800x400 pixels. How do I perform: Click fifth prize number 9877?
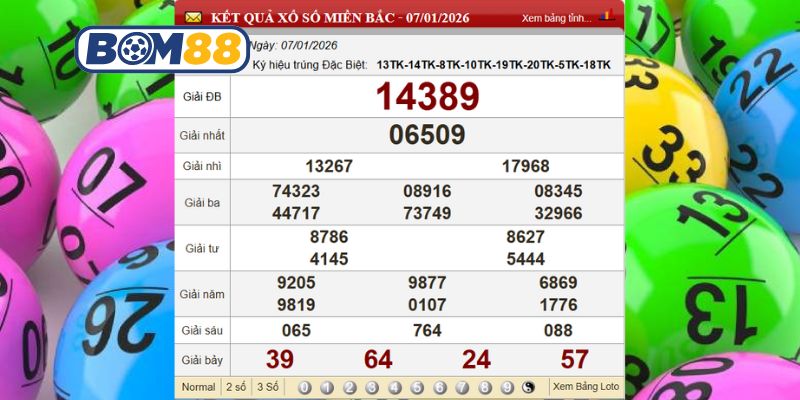(x=427, y=283)
